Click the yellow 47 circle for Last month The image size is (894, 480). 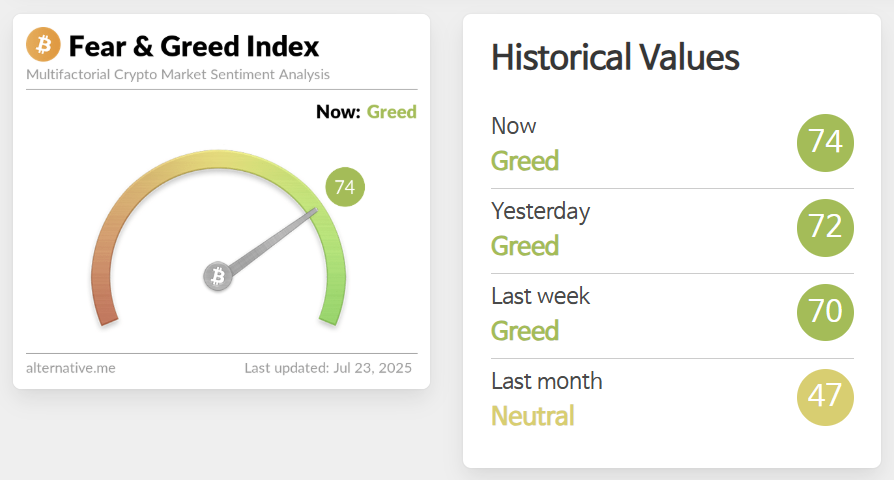[x=825, y=398]
